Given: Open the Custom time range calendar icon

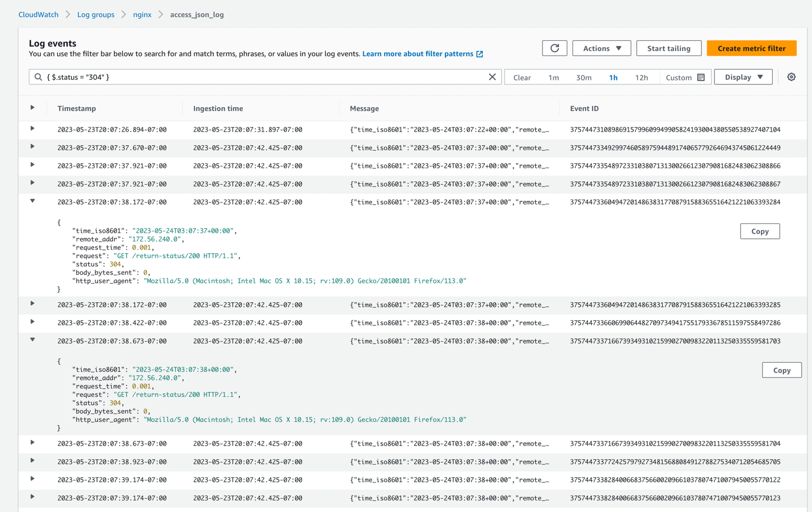Looking at the screenshot, I should (701, 78).
